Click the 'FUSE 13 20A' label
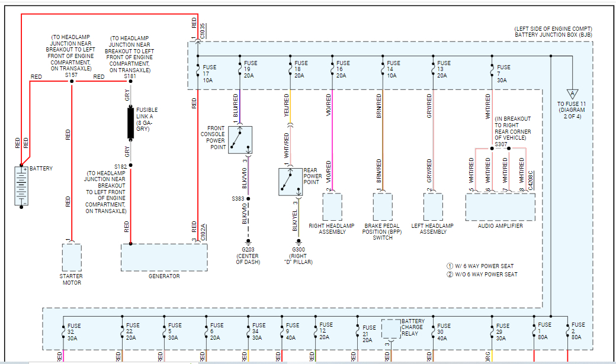616x364 pixels. 444,69
